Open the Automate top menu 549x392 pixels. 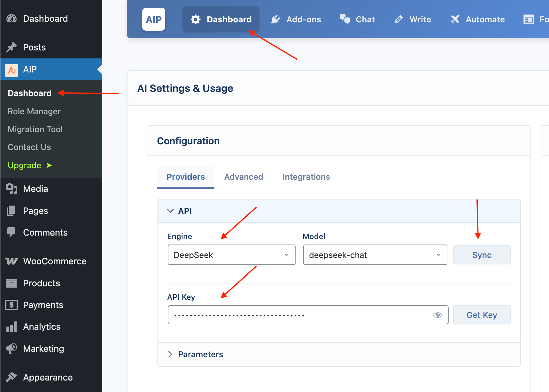coord(478,19)
